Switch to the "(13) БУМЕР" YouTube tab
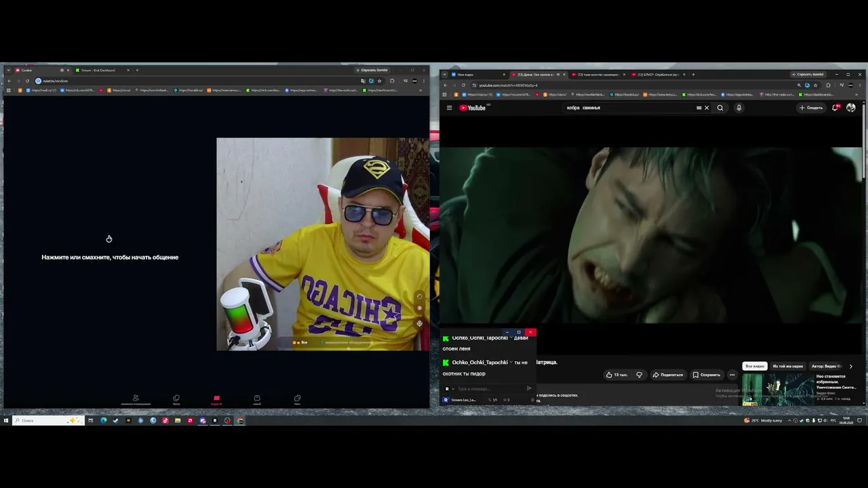Screen dimensions: 868x488 [658, 75]
